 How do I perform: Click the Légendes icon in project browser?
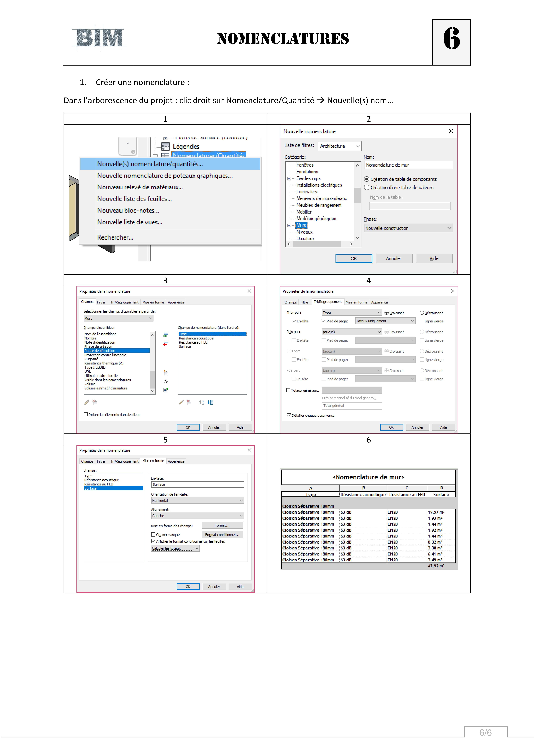165,147
